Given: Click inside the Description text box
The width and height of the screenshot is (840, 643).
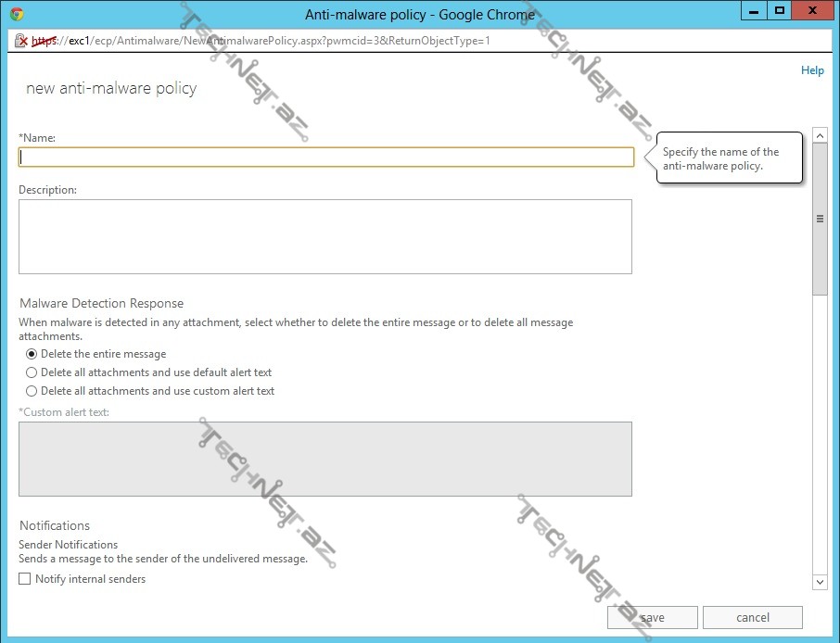Looking at the screenshot, I should pyautogui.click(x=325, y=236).
